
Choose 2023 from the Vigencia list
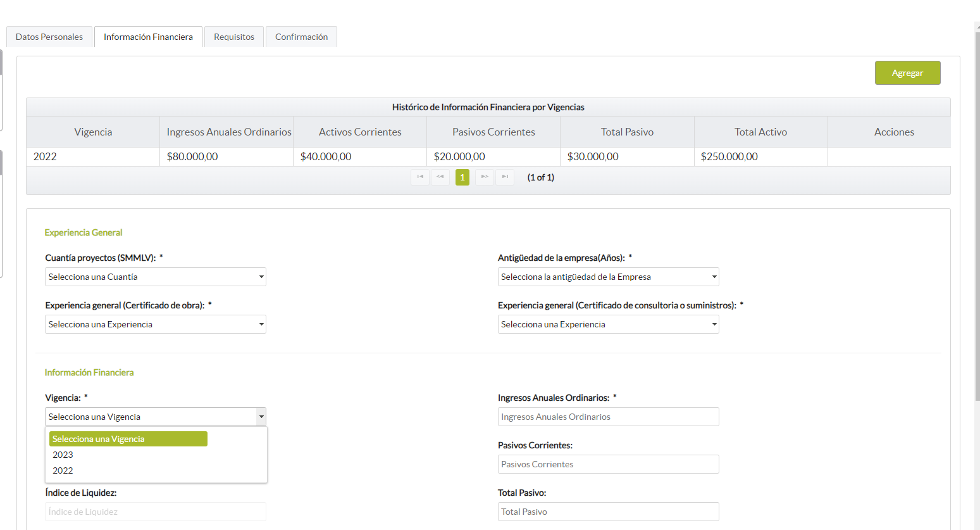(x=63, y=455)
